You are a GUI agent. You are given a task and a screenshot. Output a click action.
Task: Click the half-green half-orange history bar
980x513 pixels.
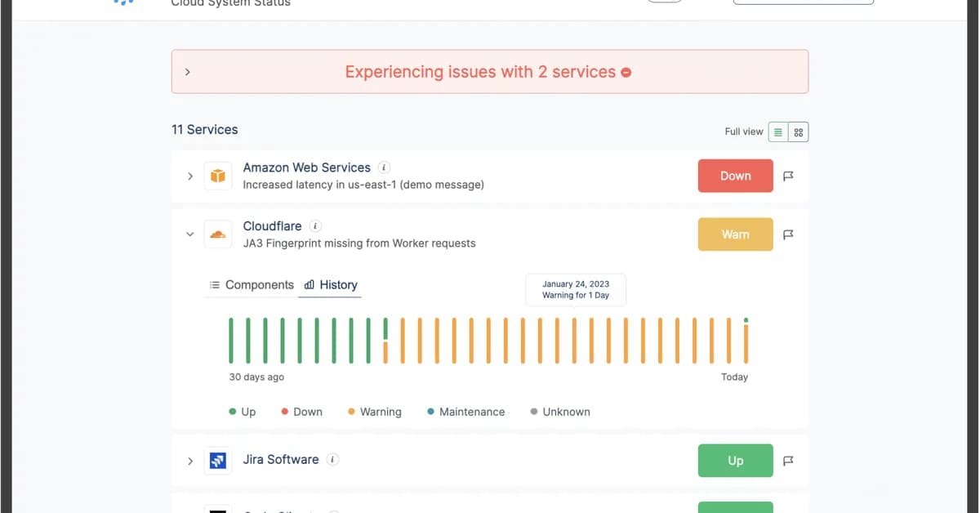pyautogui.click(x=385, y=341)
